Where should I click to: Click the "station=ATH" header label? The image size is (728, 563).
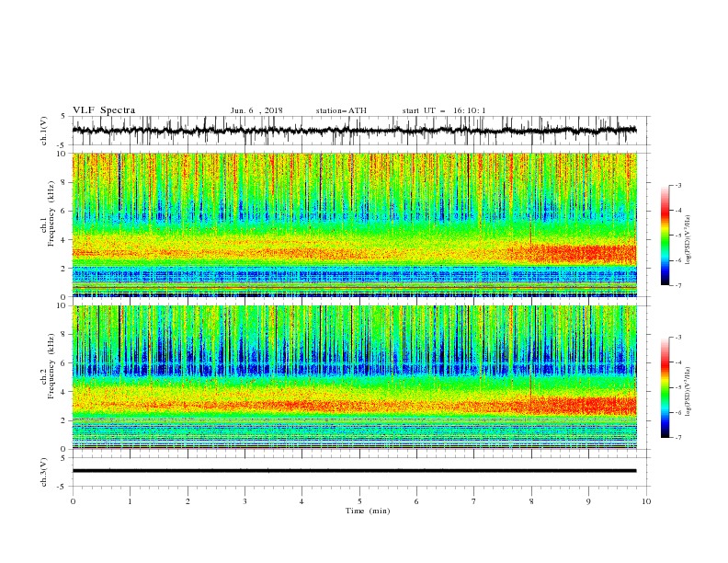coord(341,110)
